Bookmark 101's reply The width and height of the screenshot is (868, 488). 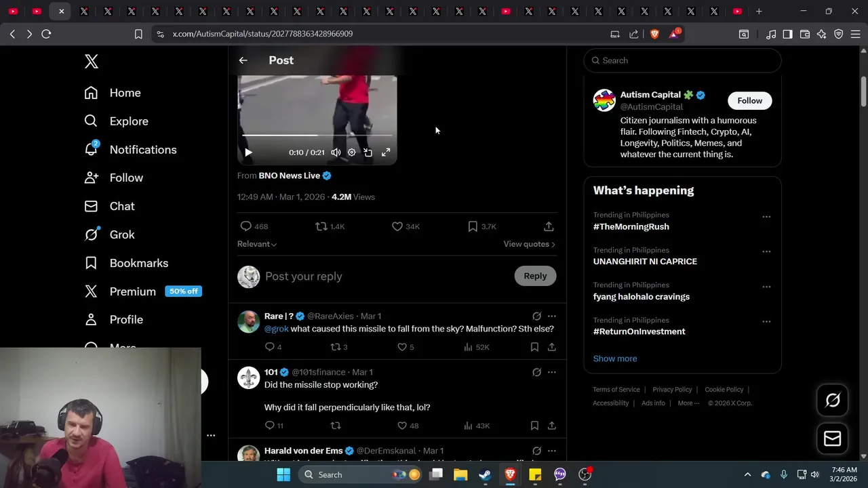tap(534, 426)
